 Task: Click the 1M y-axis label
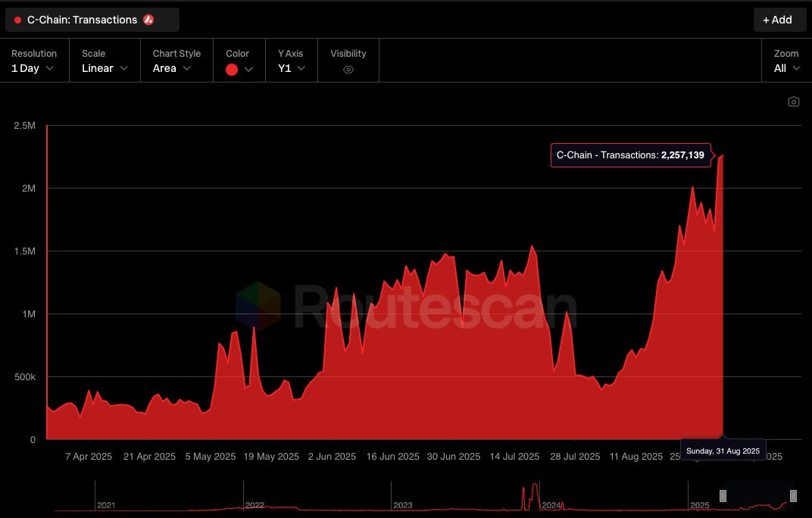coord(29,314)
